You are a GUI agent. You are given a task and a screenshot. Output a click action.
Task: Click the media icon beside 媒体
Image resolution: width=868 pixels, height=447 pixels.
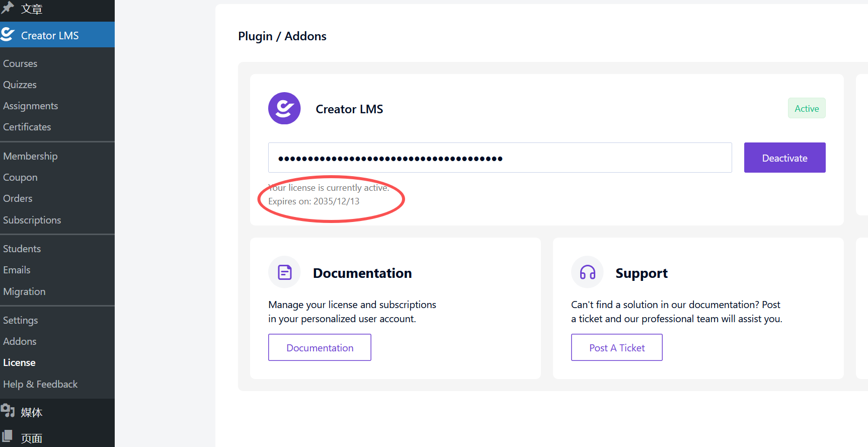(x=8, y=411)
